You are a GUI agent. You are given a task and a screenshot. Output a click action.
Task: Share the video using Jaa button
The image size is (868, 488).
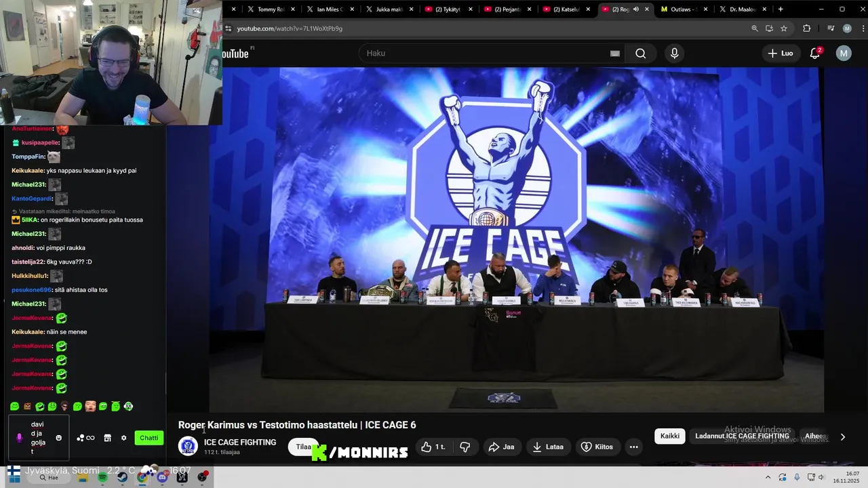pyautogui.click(x=501, y=447)
